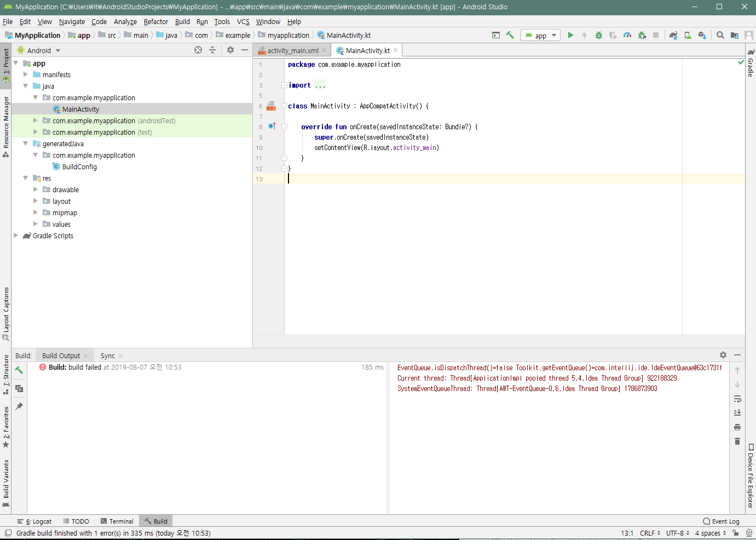The height and width of the screenshot is (540, 756).
Task: Close the MainActivity.kt tab
Action: click(x=395, y=50)
